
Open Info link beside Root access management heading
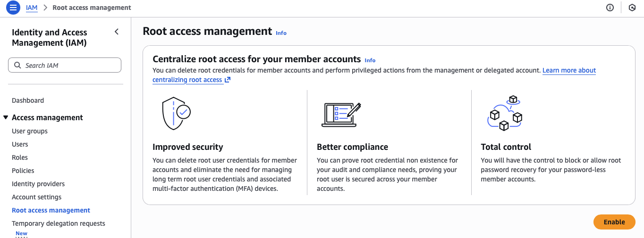coord(281,33)
